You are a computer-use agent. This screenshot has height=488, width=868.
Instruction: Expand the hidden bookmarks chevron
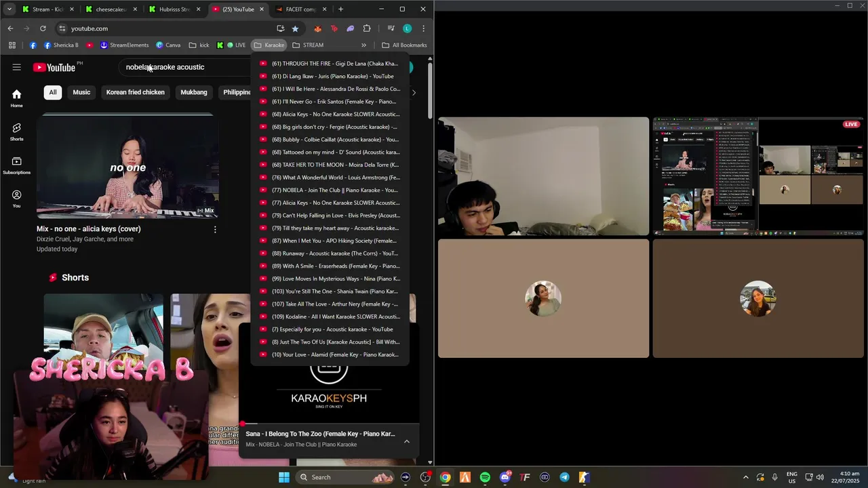click(x=363, y=45)
